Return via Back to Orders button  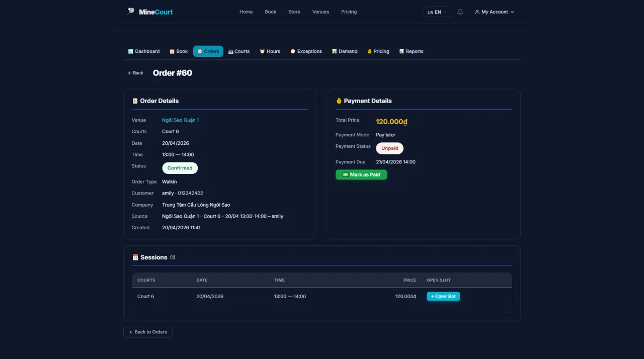click(x=148, y=332)
